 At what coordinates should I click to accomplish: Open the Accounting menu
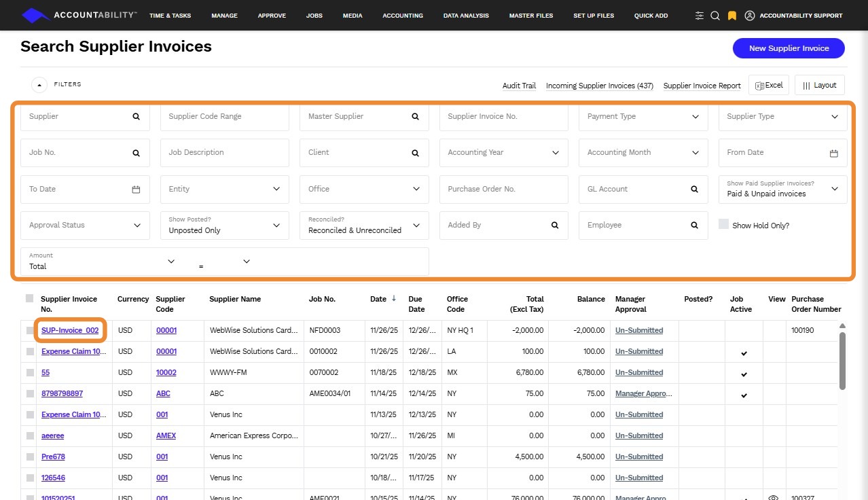[x=403, y=16]
